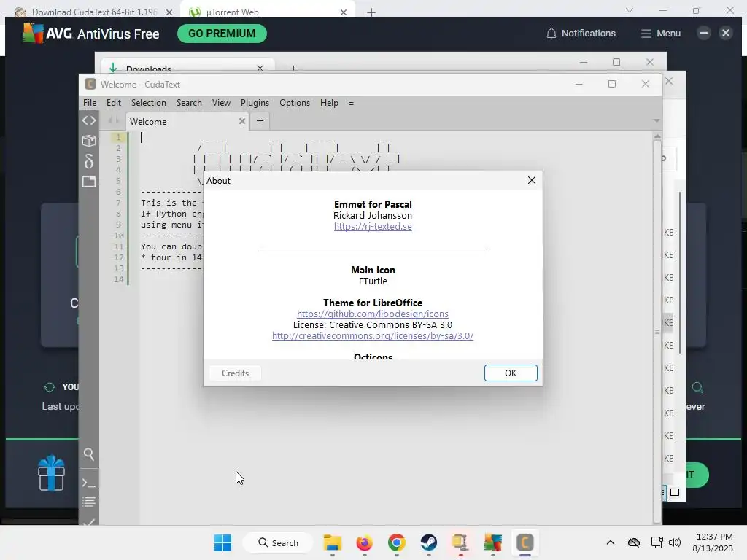Open the File menu
Screen dimensions: 747x560
pos(90,103)
